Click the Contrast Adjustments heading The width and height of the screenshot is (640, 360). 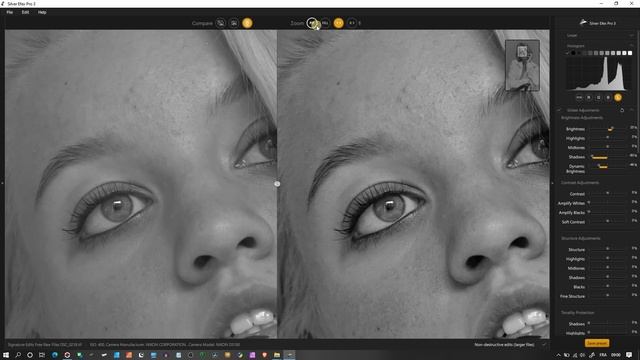[x=580, y=182]
